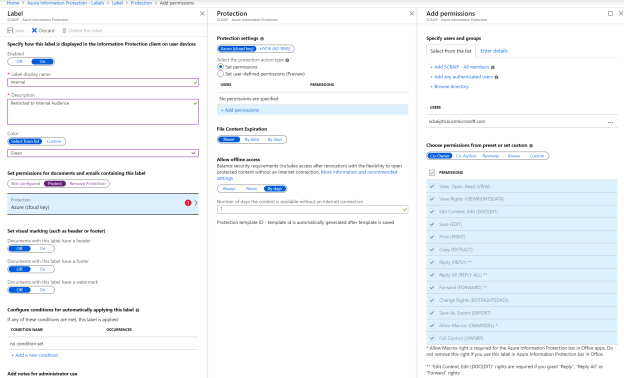Turn On the document watermark toggle
624x378 pixels.
[43, 290]
